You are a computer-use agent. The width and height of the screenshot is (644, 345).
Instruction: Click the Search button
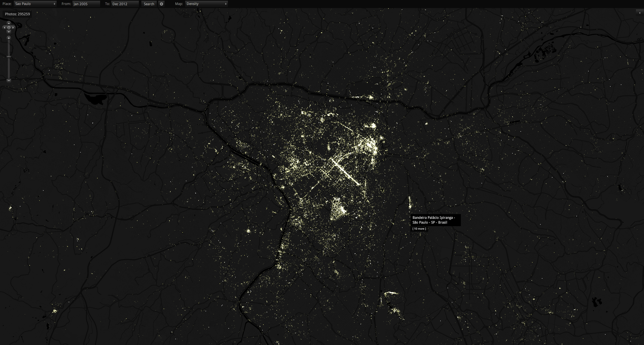149,4
